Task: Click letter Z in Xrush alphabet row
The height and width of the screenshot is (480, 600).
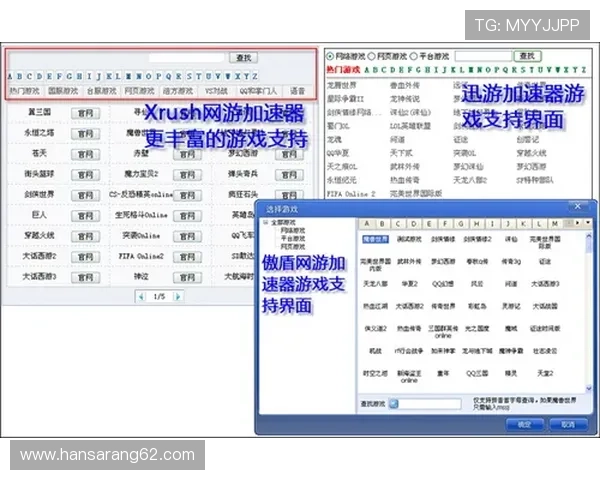Action: coord(255,76)
